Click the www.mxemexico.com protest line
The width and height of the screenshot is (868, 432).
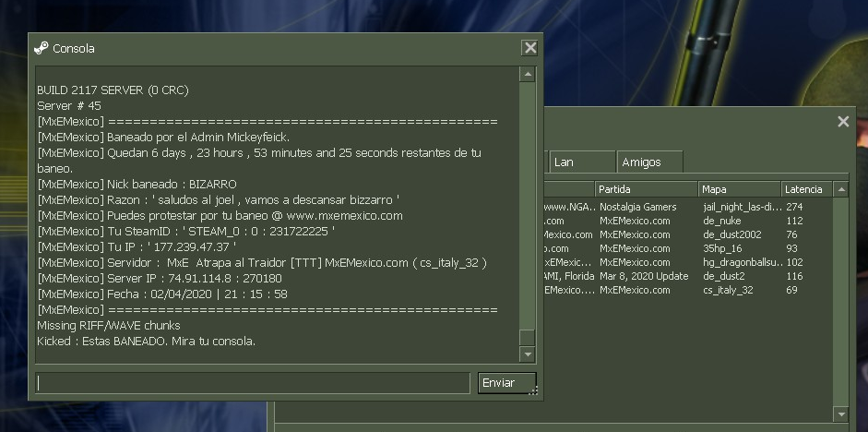220,215
